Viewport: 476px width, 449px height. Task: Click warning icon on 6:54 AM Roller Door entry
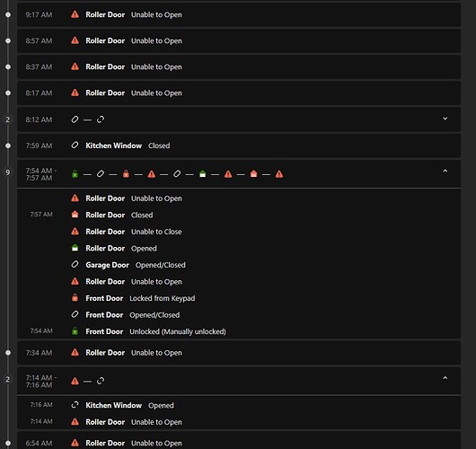pyautogui.click(x=75, y=443)
